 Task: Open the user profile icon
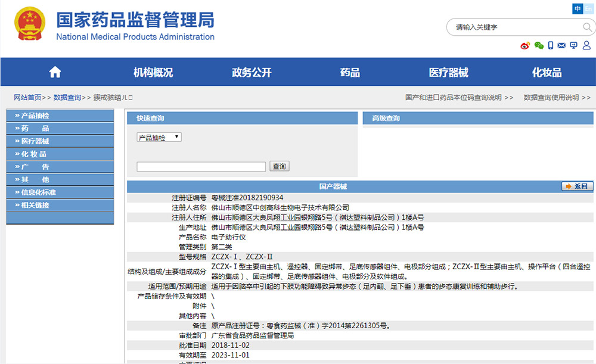pos(586,46)
